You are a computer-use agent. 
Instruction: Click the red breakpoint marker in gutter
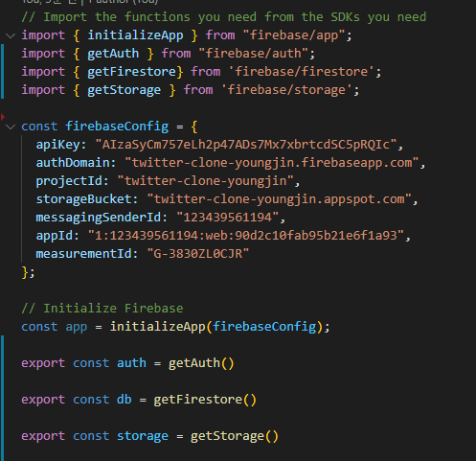click(x=3, y=117)
